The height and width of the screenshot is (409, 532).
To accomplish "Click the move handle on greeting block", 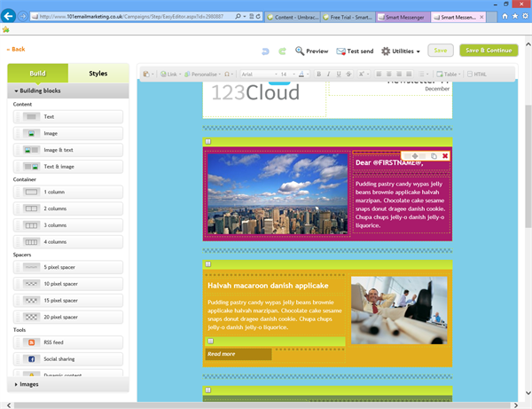I will [415, 156].
